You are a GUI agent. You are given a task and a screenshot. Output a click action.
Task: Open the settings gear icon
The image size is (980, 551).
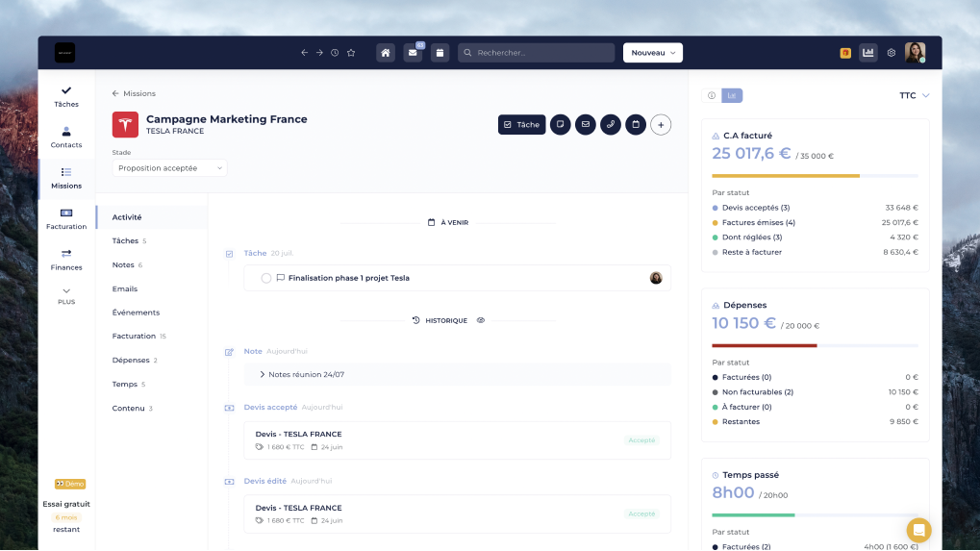(x=892, y=53)
